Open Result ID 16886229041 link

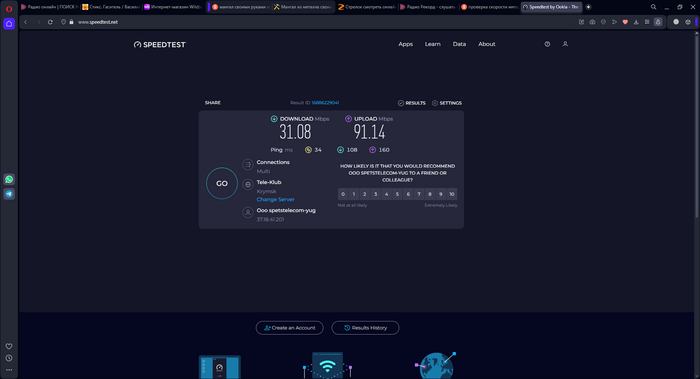[x=325, y=103]
